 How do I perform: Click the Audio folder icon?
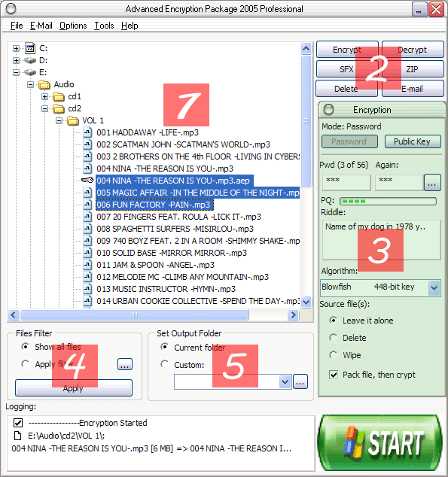click(x=44, y=84)
